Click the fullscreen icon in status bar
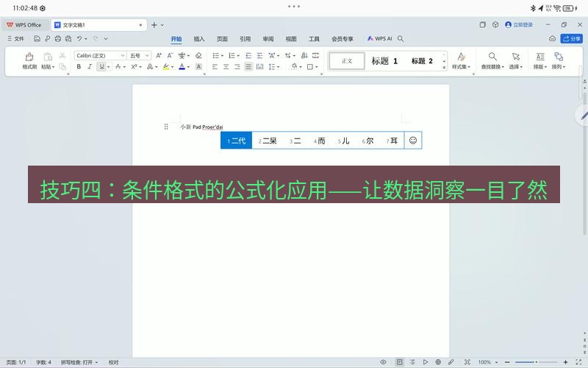The height and width of the screenshot is (368, 588). [x=578, y=362]
